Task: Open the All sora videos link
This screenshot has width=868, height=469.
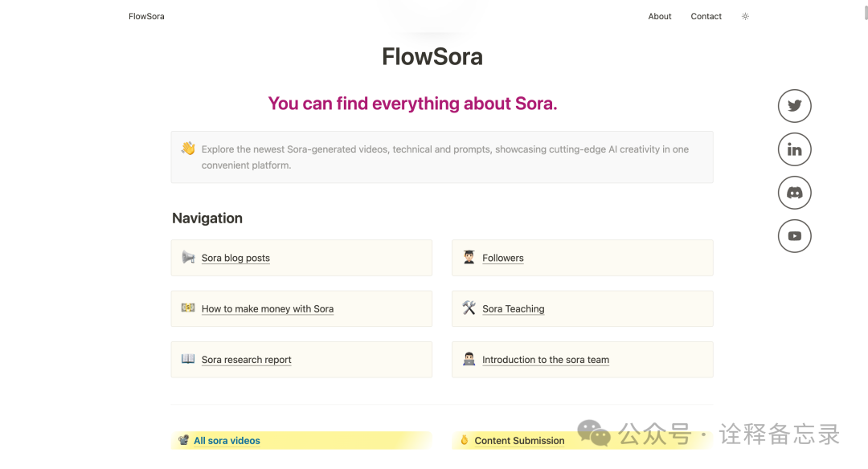Action: 227,441
